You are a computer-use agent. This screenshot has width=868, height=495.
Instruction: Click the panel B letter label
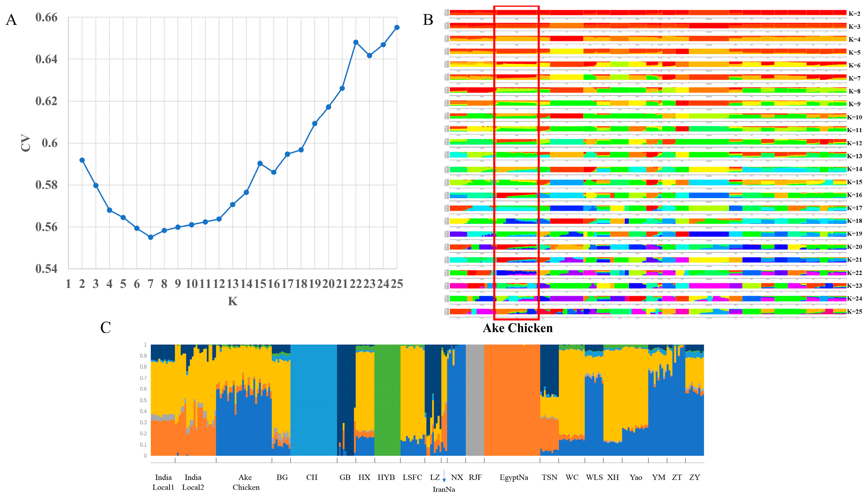pos(428,20)
